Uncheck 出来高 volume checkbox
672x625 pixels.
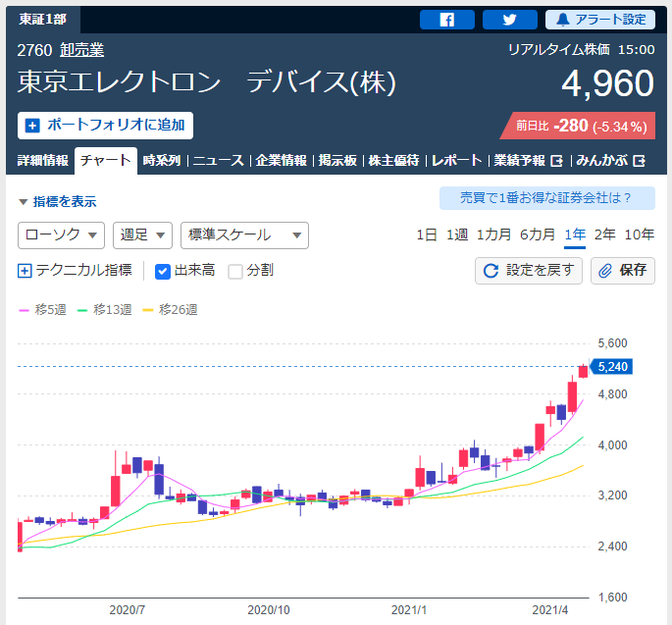163,272
